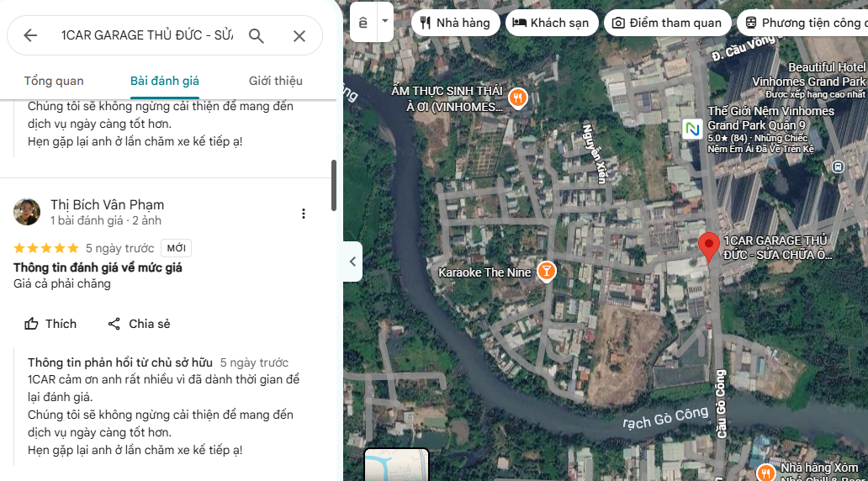Collapse the side panel with the arrow
The width and height of the screenshot is (868, 481).
coord(352,262)
